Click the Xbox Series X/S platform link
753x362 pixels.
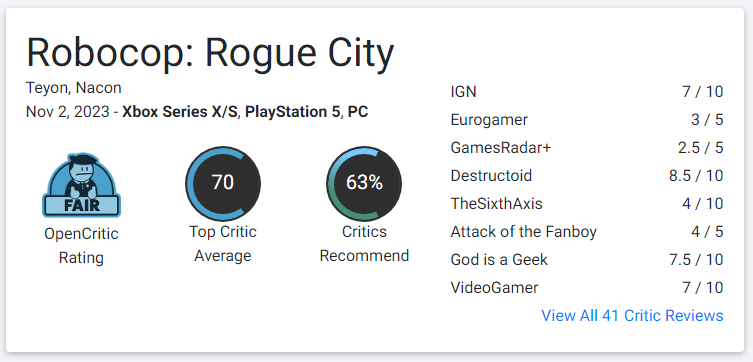tap(180, 112)
